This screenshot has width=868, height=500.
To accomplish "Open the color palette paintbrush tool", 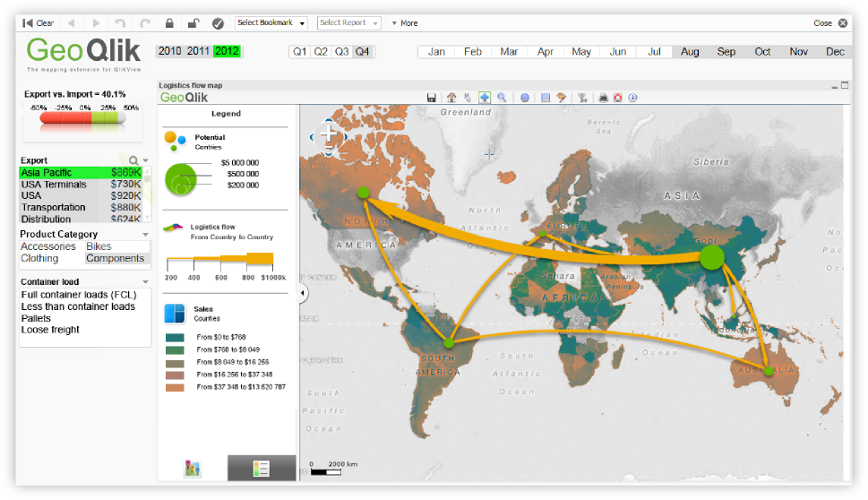I will (562, 98).
